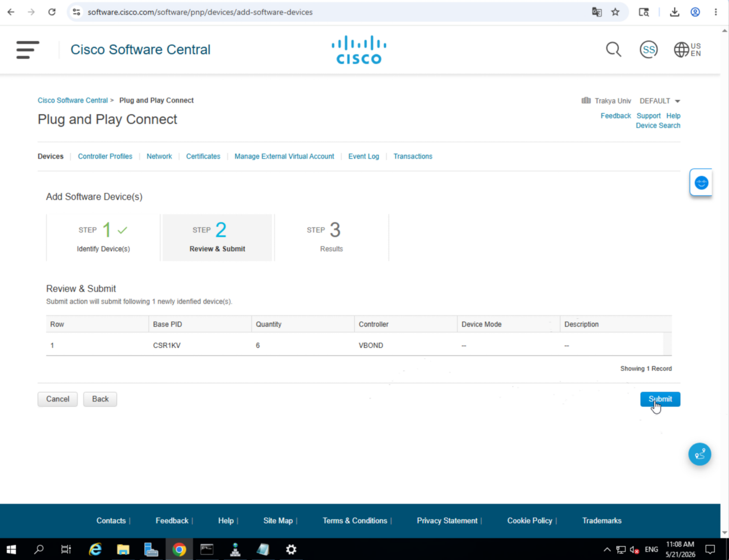Switch to Chrome on the taskbar
Image resolution: width=729 pixels, height=560 pixels.
[x=179, y=549]
